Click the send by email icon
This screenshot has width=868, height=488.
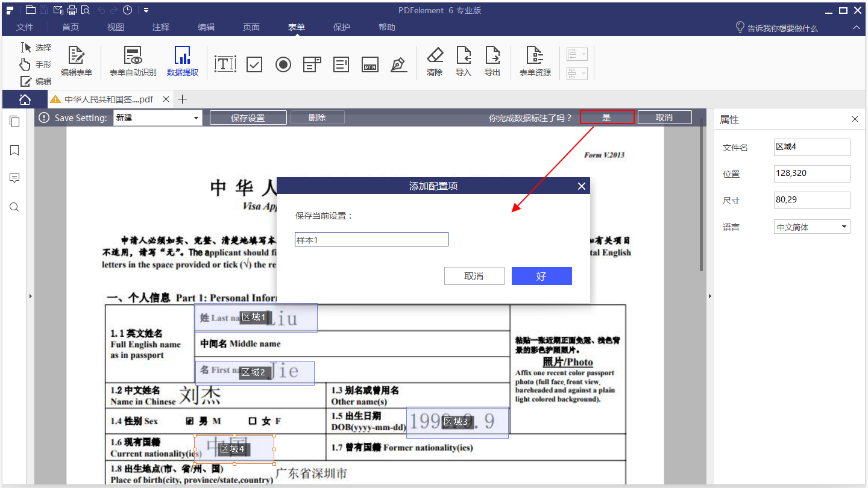click(58, 10)
